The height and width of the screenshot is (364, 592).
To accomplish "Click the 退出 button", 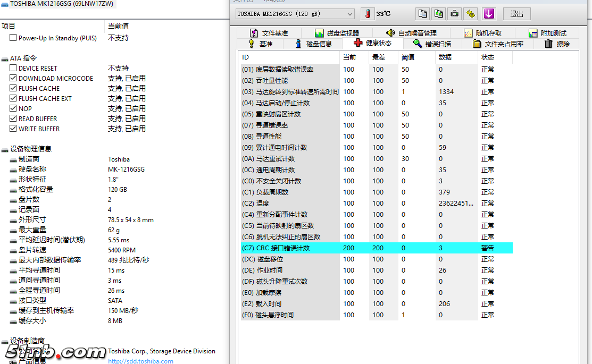I will pos(517,14).
